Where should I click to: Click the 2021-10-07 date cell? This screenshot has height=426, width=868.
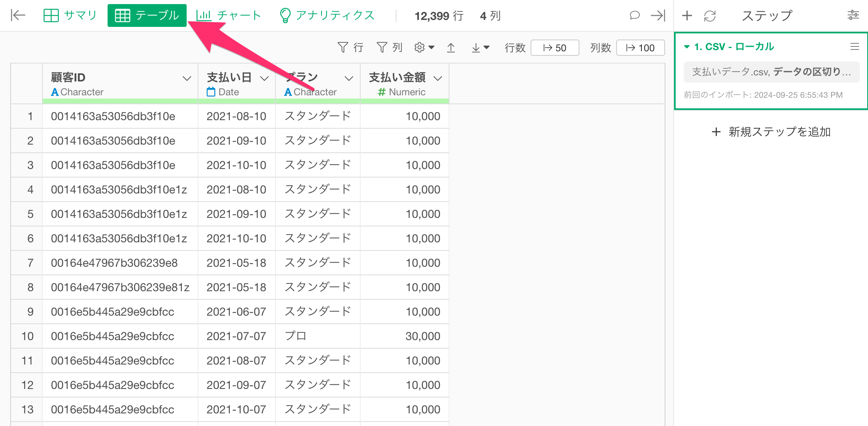(x=237, y=409)
